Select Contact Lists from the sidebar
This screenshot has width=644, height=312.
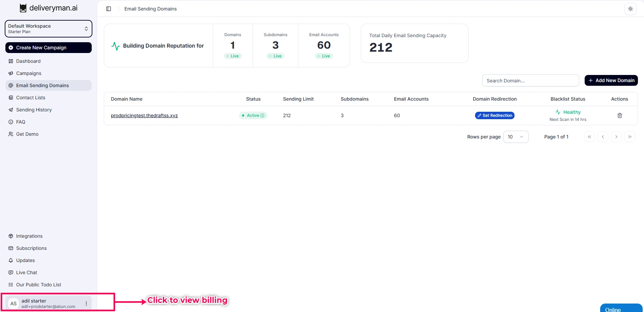(31, 98)
